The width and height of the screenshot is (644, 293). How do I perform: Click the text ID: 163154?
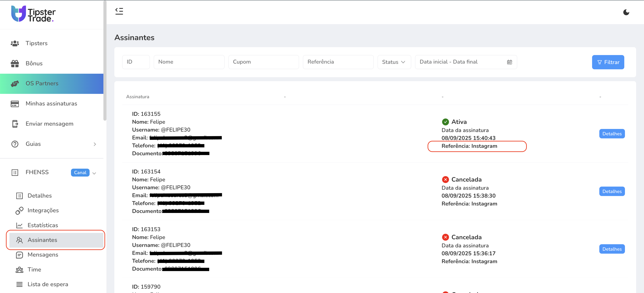coord(146,172)
